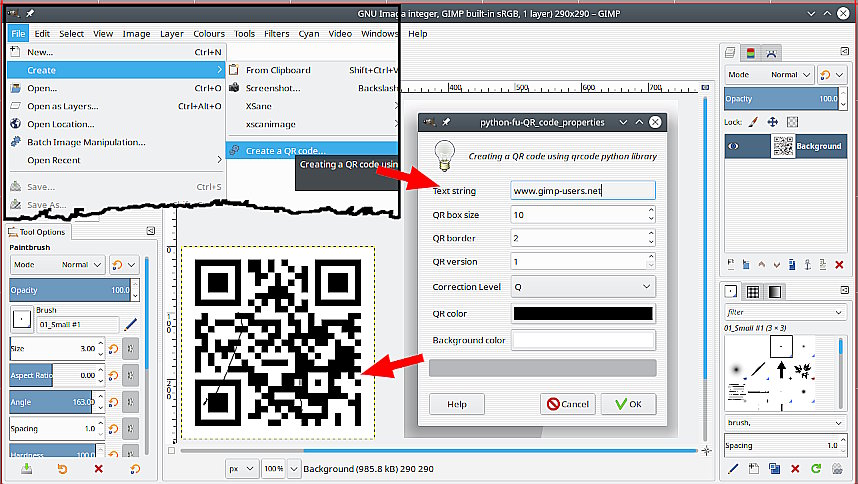
Task: Pick the black QR color swatch
Action: 583,313
